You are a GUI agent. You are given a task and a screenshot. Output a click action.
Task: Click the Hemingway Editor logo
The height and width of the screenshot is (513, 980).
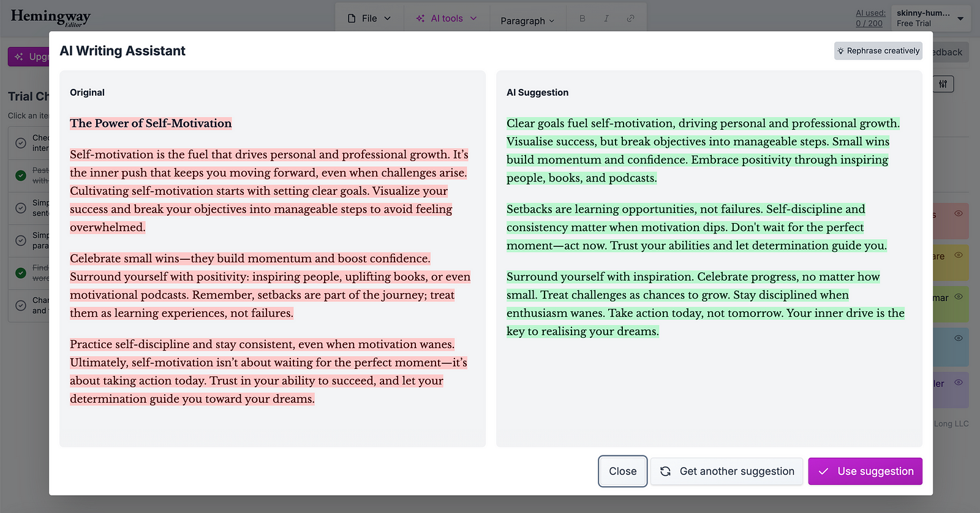[51, 17]
